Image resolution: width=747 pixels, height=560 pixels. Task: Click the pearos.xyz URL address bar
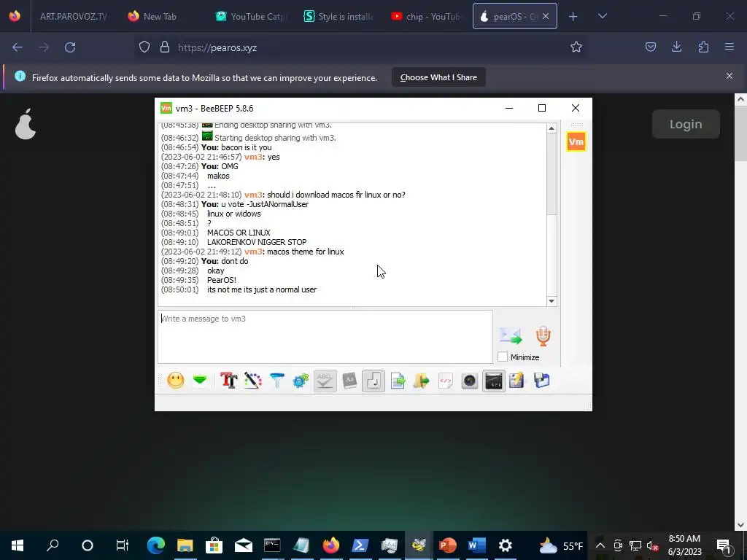point(362,47)
